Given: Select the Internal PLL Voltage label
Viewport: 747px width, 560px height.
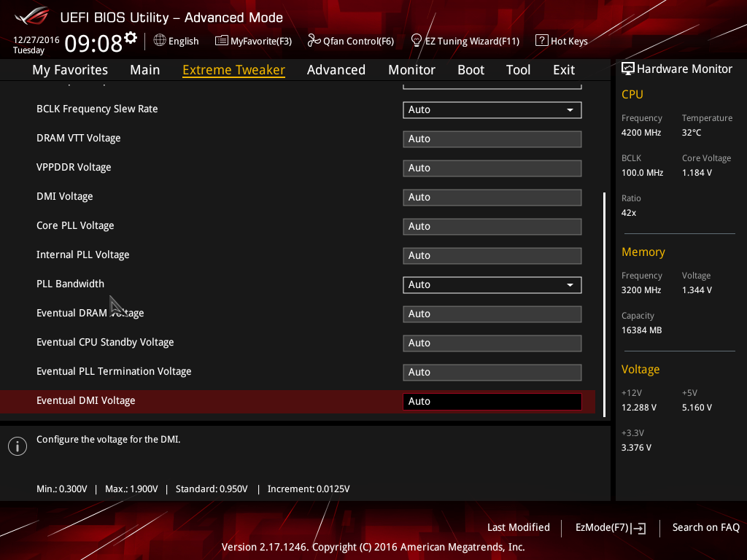Looking at the screenshot, I should [x=83, y=254].
